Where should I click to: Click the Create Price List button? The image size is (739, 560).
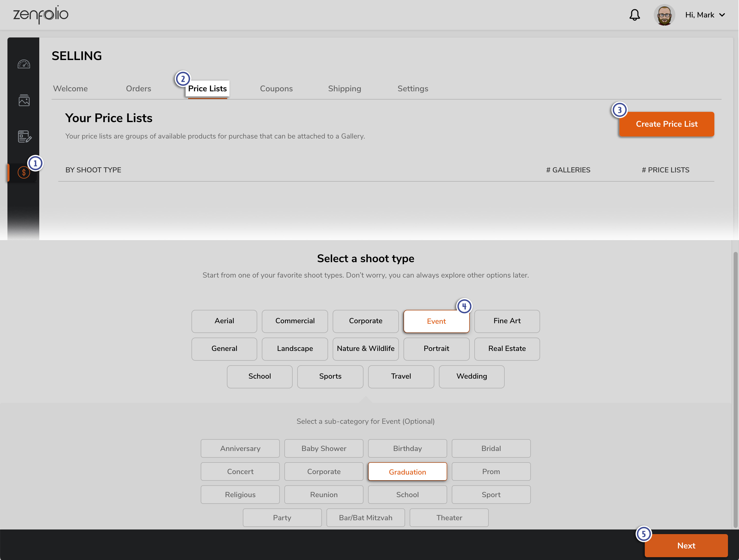pyautogui.click(x=667, y=124)
